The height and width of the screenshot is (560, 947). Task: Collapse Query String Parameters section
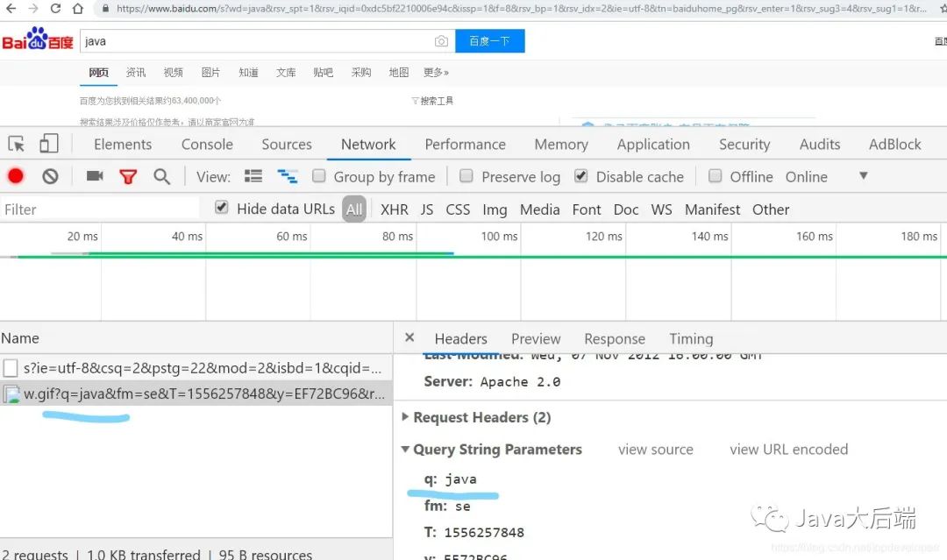click(405, 449)
